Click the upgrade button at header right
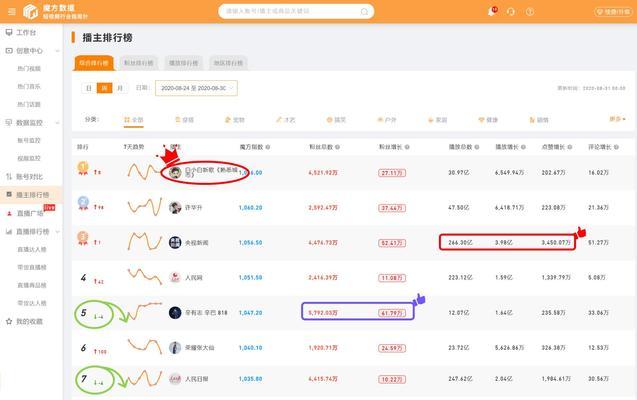Image resolution: width=637 pixels, height=400 pixels. click(613, 12)
